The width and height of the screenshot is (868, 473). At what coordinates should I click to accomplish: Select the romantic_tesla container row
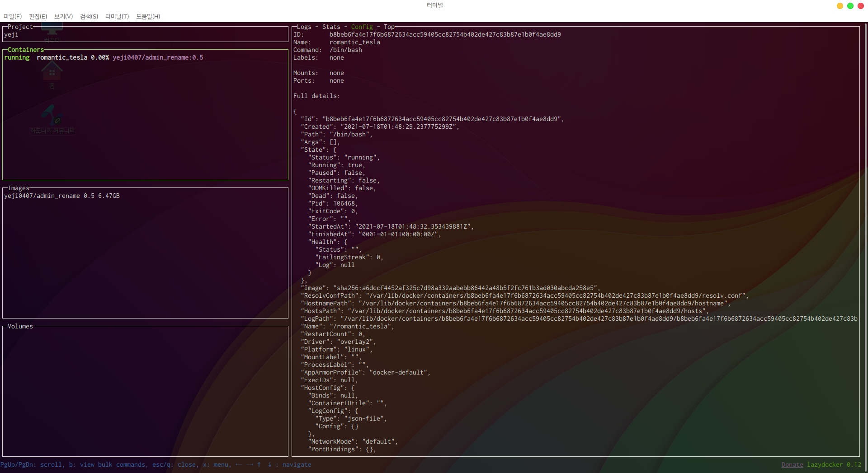pos(104,57)
